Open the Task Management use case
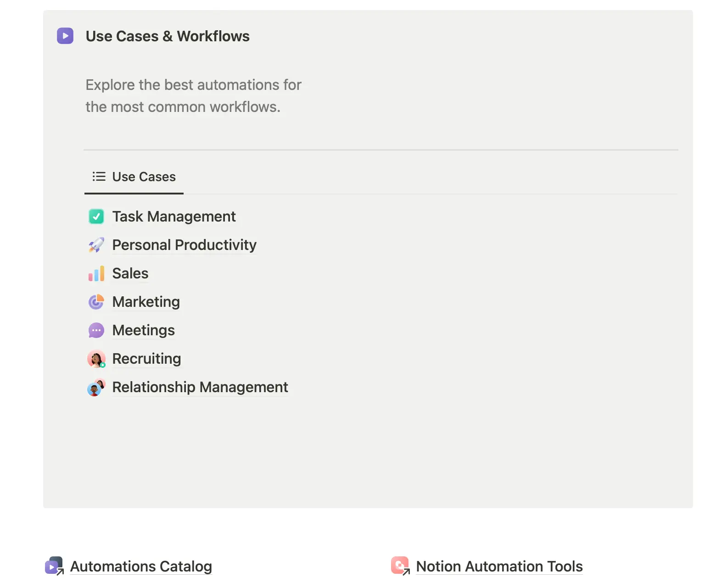 point(173,216)
